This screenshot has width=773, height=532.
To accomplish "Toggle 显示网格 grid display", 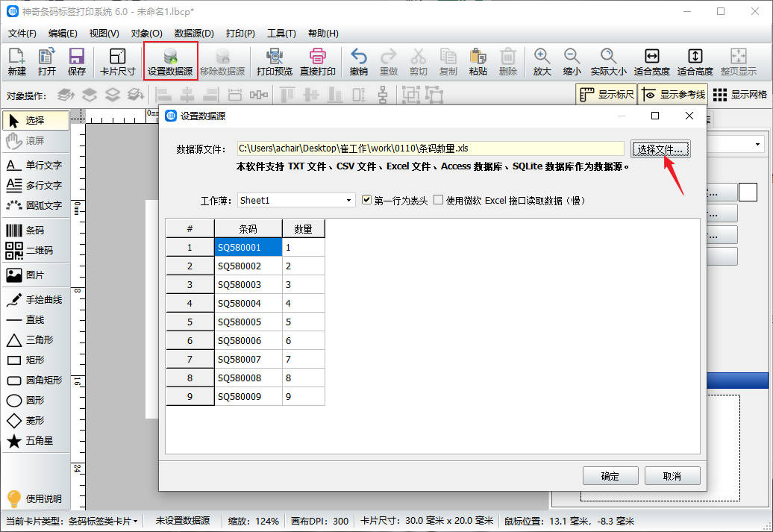I will 740,94.
